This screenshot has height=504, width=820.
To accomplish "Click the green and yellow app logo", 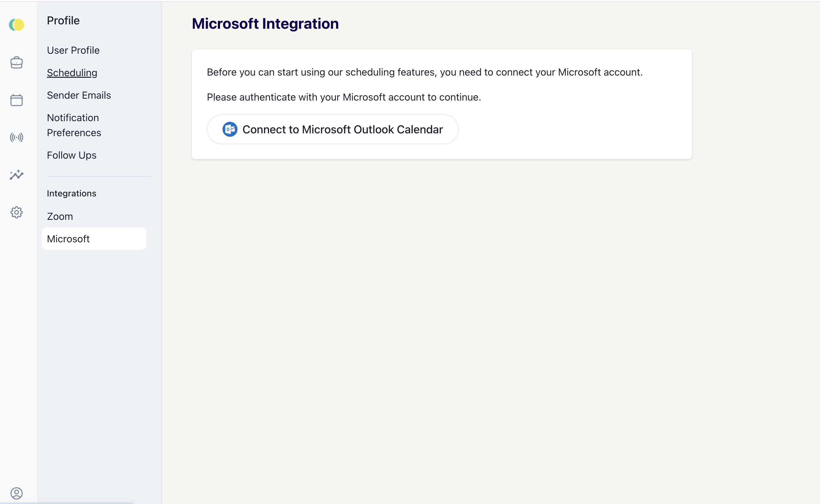I will coord(16,25).
